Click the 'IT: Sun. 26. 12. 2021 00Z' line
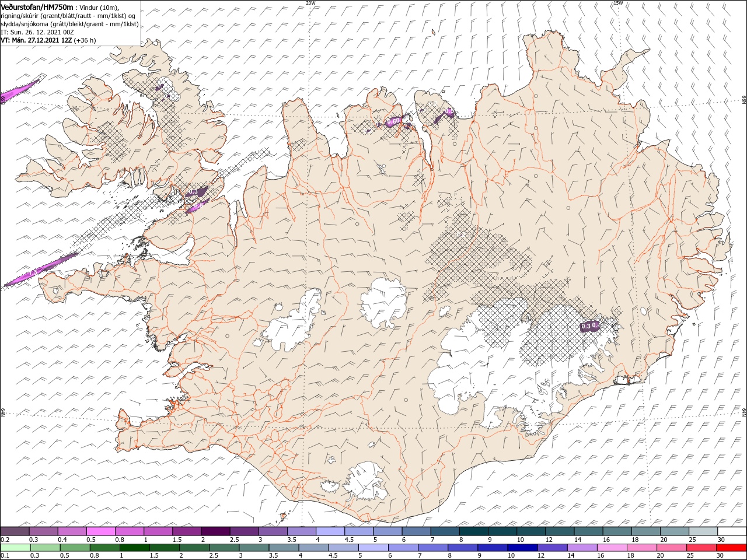Screen dimensions: 747x560 pos(37,32)
